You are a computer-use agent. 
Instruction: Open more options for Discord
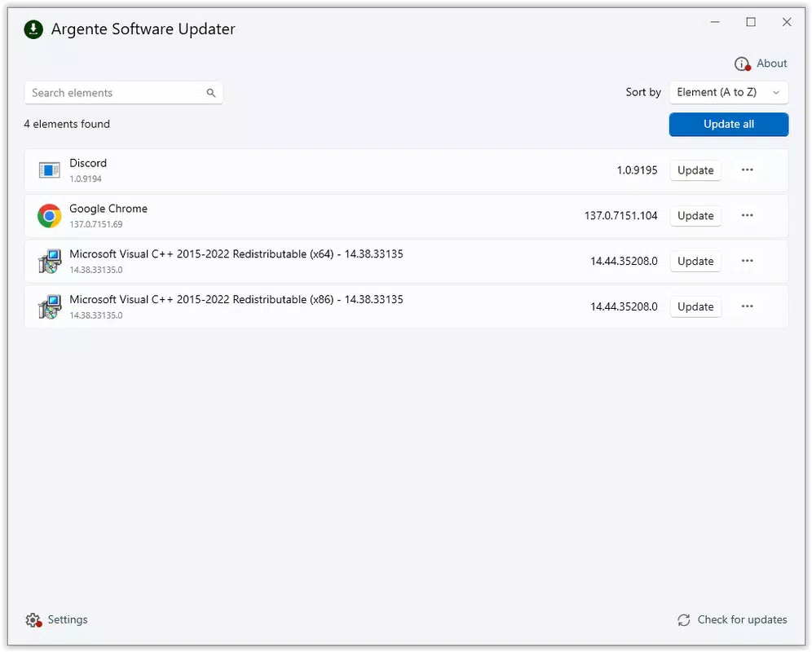(x=747, y=170)
